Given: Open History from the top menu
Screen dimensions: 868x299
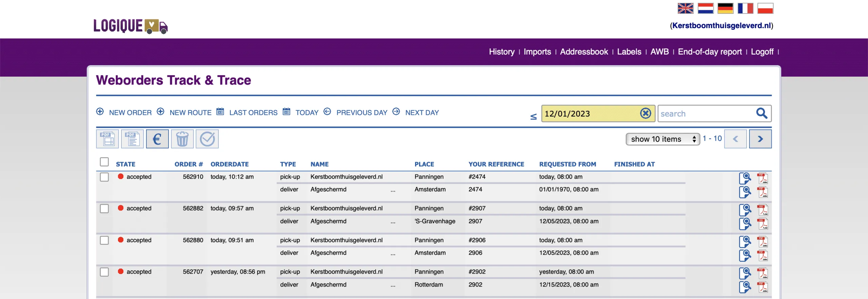Looking at the screenshot, I should [x=501, y=52].
